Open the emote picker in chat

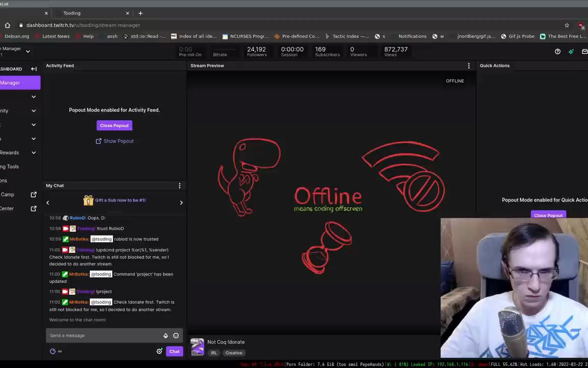coord(176,335)
